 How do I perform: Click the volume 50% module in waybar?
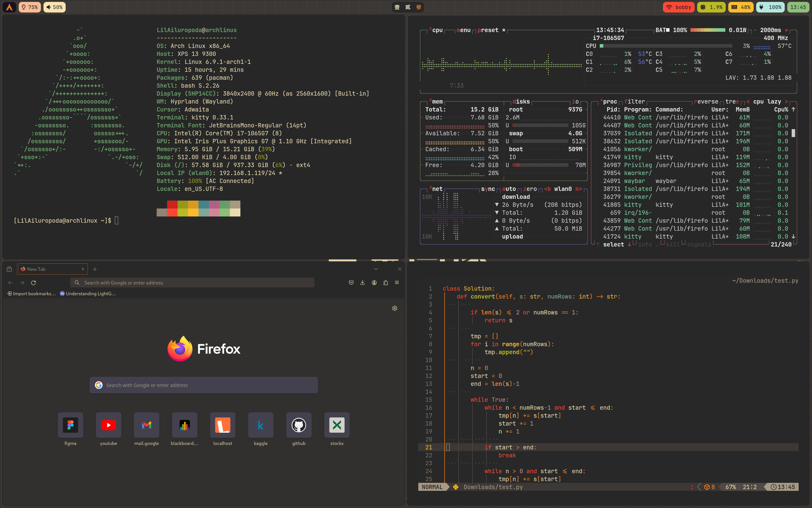[x=54, y=7]
